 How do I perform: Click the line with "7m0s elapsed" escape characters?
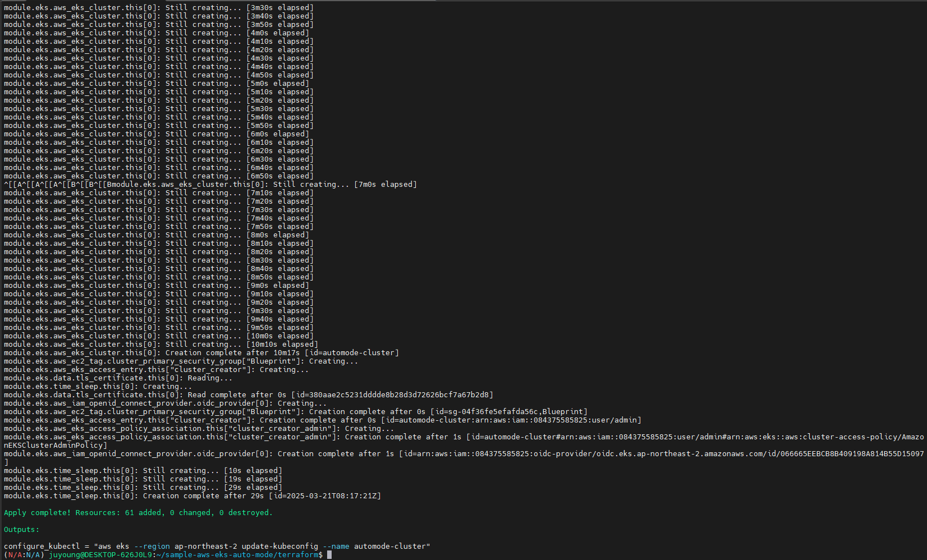(x=210, y=184)
